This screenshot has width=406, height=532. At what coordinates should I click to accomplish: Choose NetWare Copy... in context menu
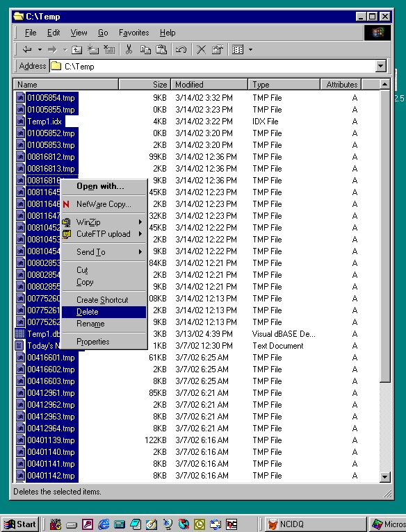(x=104, y=204)
